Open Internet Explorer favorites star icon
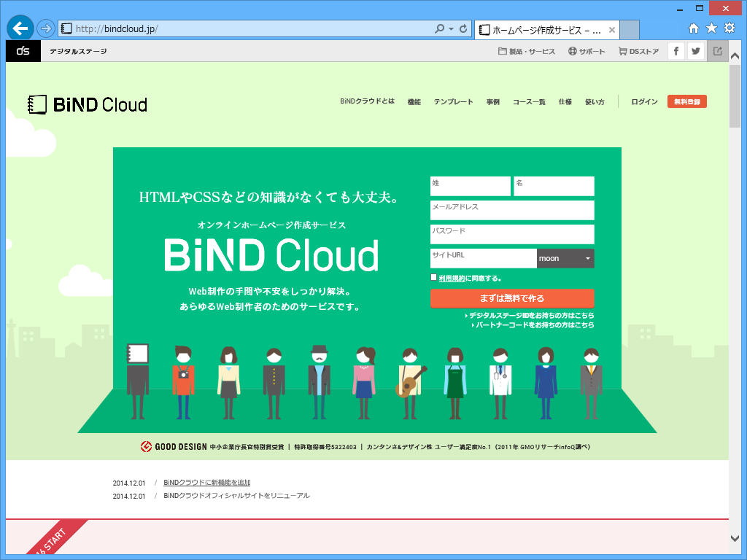The height and width of the screenshot is (560, 747). click(x=711, y=28)
